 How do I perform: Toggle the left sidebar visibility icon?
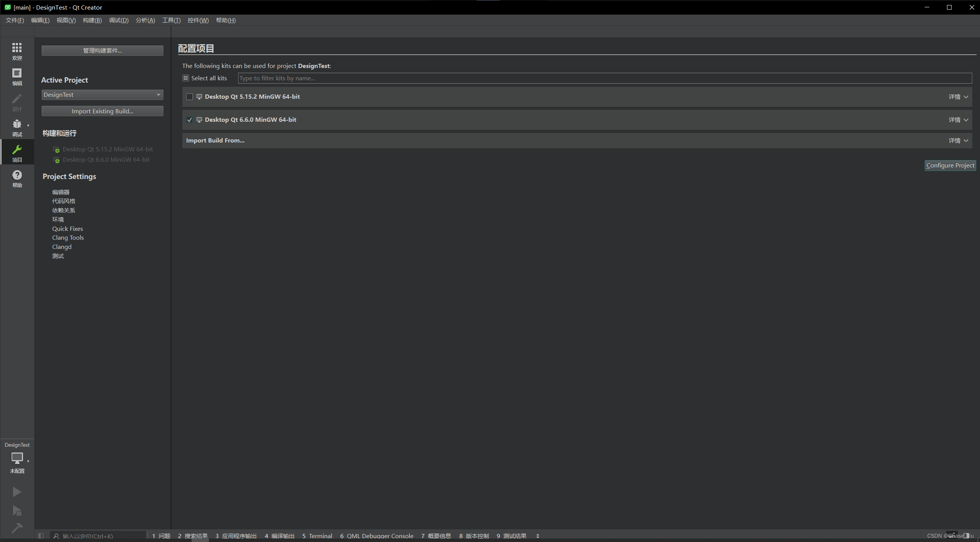pos(41,535)
